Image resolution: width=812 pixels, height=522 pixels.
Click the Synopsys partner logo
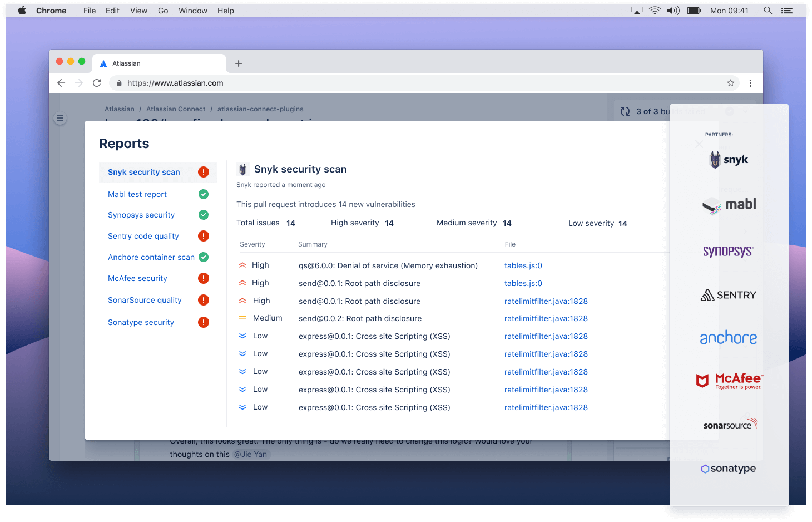[728, 252]
